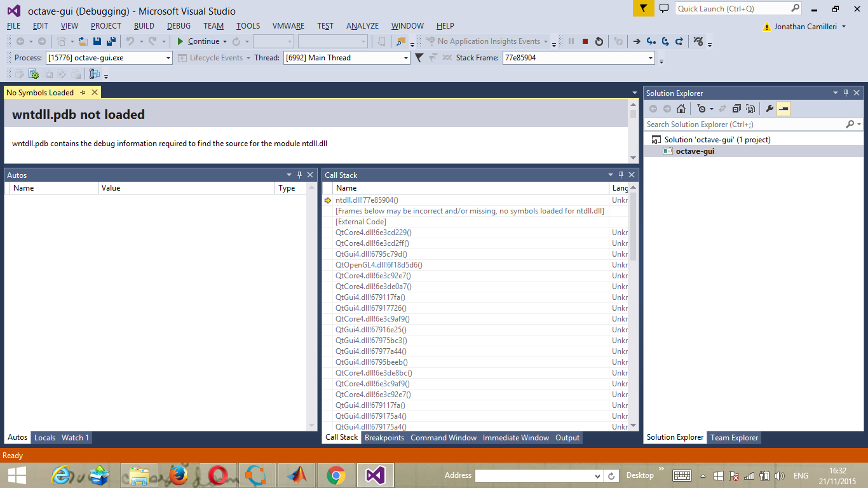
Task: Toggle auto hide pin on Solution Explorer panel
Action: click(846, 93)
